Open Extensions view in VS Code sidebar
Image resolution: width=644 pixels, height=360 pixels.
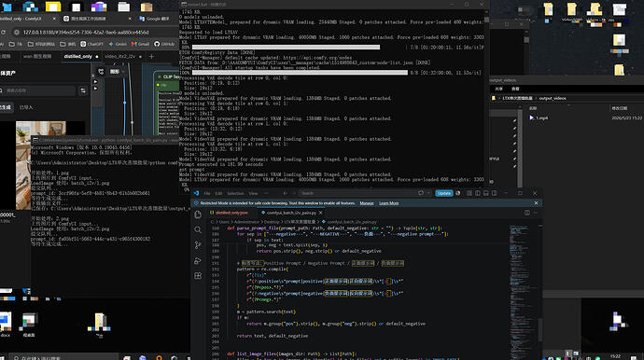198,275
